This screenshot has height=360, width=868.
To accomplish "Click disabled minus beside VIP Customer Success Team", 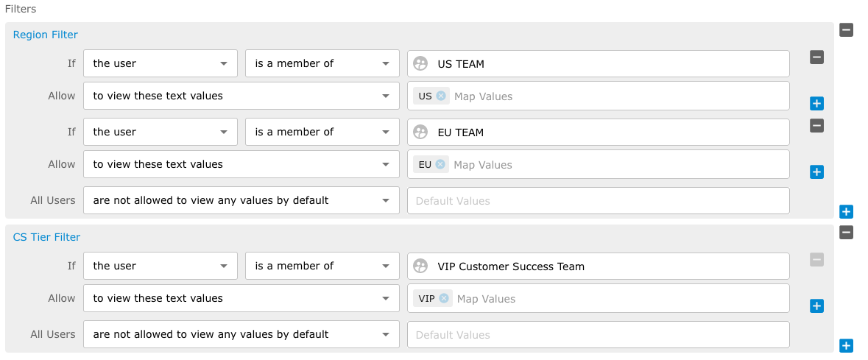I will tap(816, 259).
